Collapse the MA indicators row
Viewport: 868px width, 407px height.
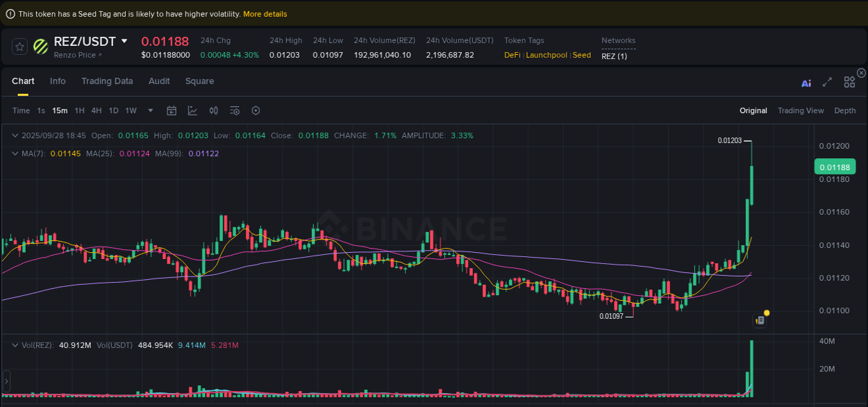pyautogui.click(x=15, y=153)
